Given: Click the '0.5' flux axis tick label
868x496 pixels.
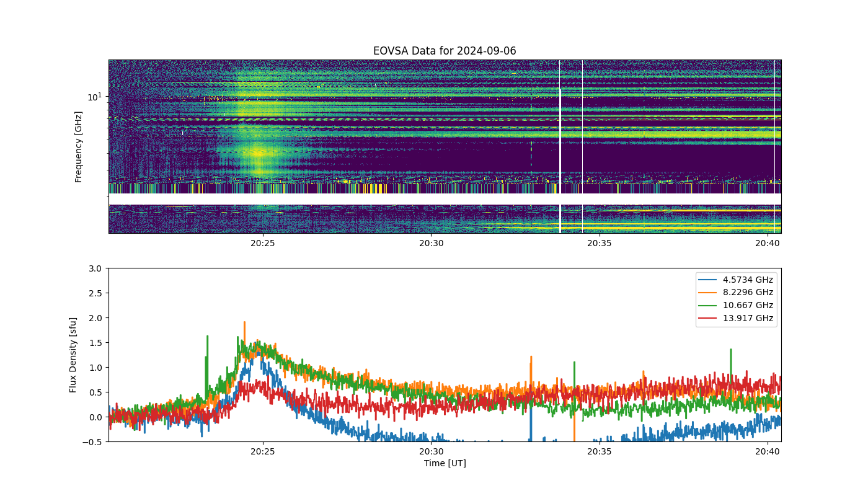Looking at the screenshot, I should coord(95,392).
